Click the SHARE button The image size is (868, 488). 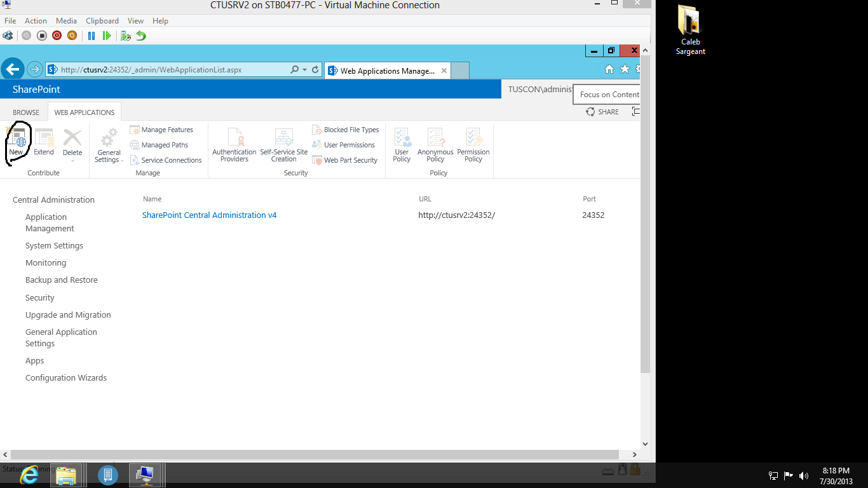tap(602, 112)
